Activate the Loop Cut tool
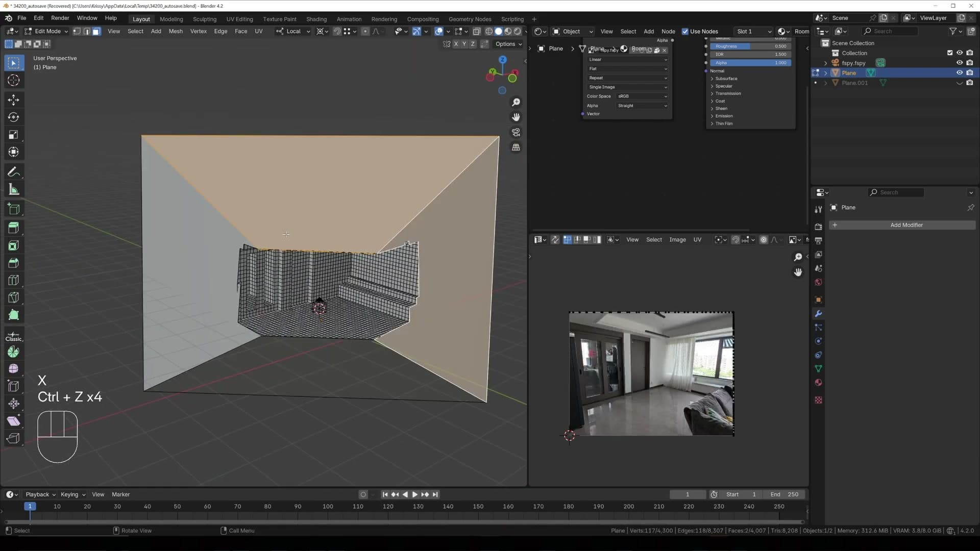 pos(14,280)
